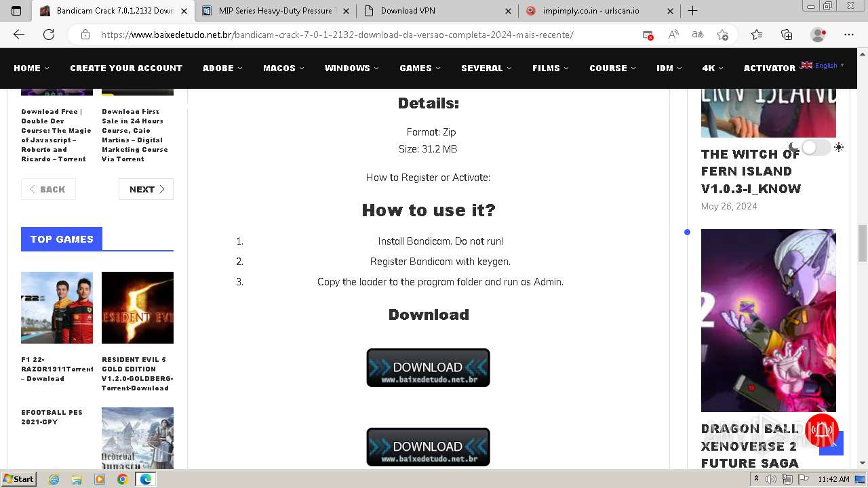Toggle the dark/light mode switch

click(x=816, y=147)
